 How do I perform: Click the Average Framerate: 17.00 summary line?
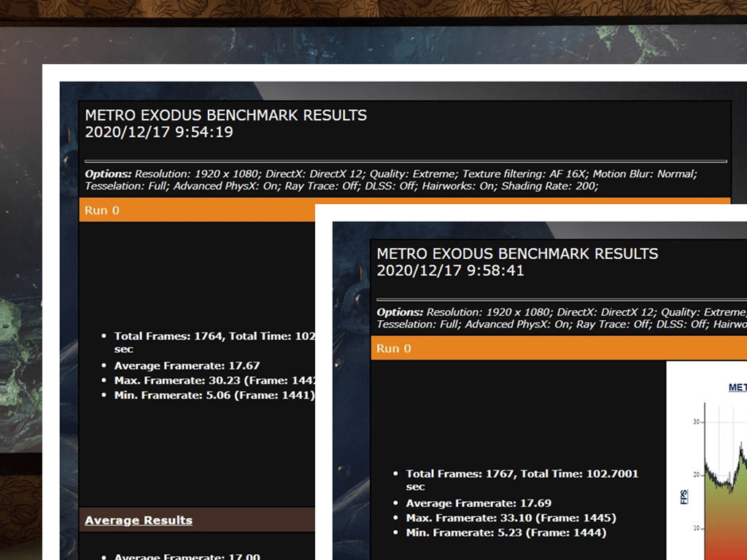pyautogui.click(x=187, y=556)
